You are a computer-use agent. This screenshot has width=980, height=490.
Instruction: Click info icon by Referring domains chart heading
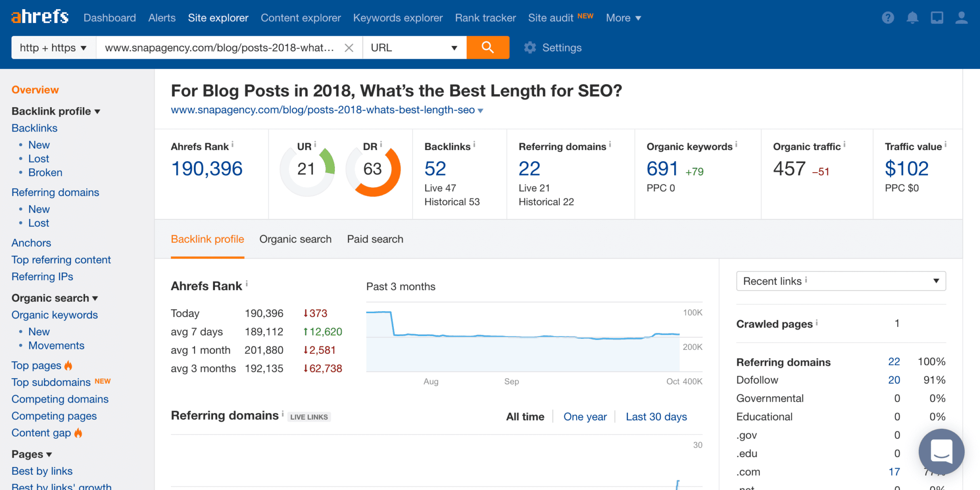click(282, 414)
